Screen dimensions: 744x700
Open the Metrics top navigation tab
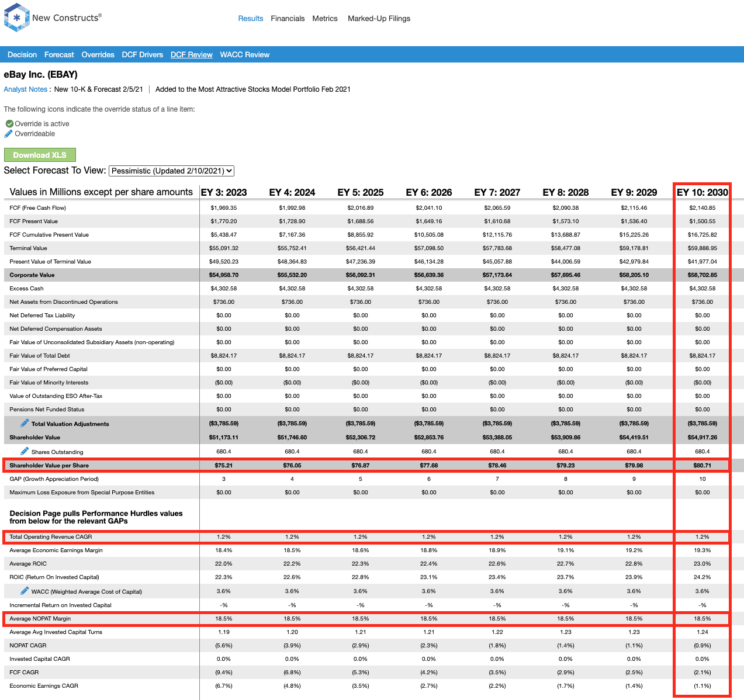[x=325, y=19]
